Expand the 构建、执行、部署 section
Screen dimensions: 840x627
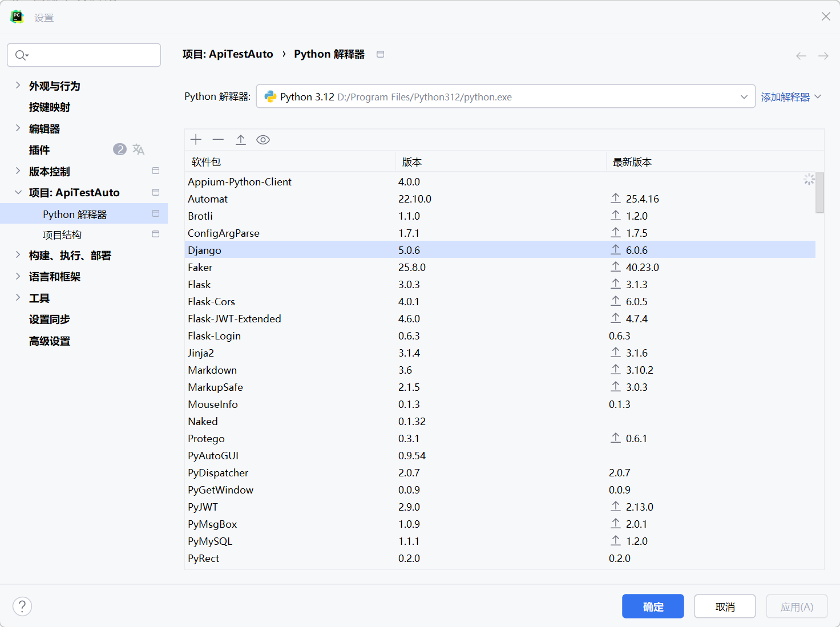(18, 255)
